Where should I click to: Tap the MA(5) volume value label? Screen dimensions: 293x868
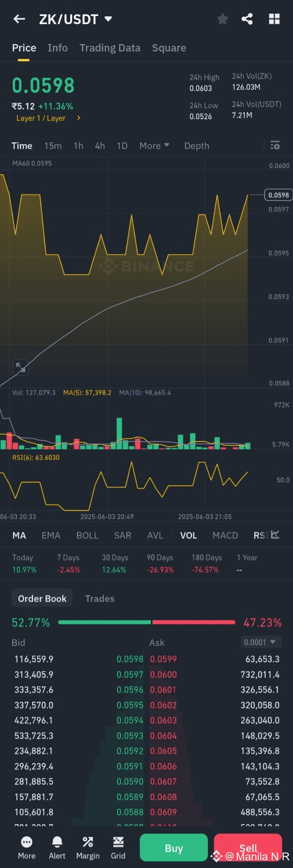(x=87, y=393)
